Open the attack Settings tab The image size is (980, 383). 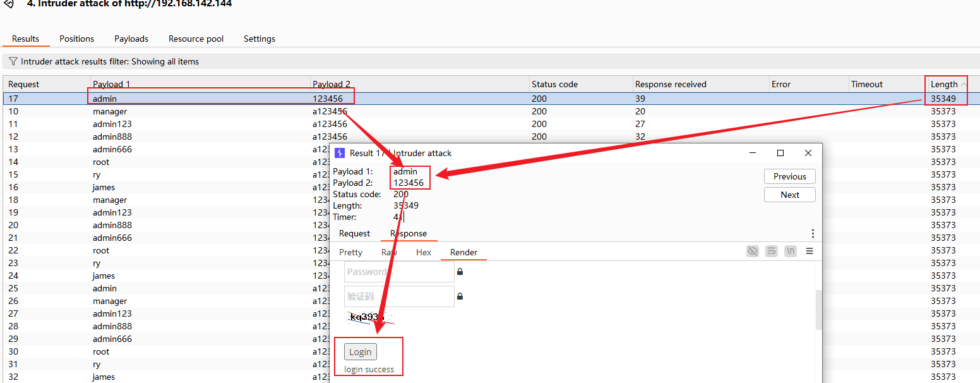[x=260, y=39]
